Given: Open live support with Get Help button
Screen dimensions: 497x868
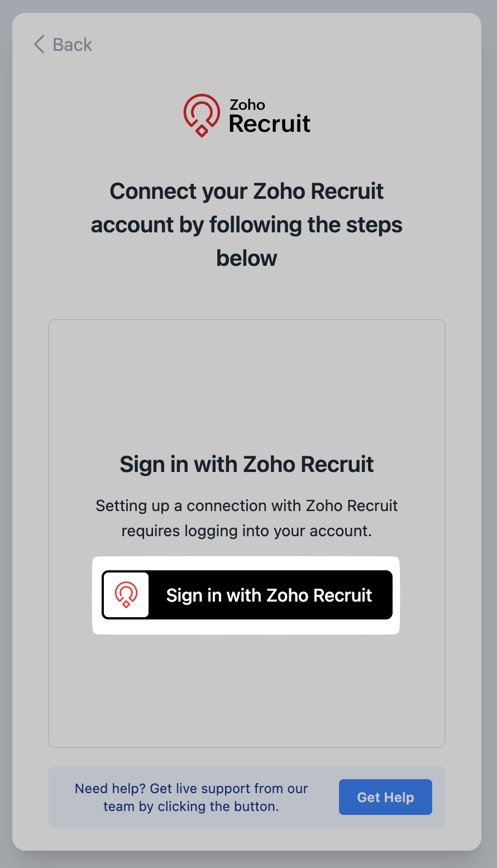Looking at the screenshot, I should tap(385, 797).
